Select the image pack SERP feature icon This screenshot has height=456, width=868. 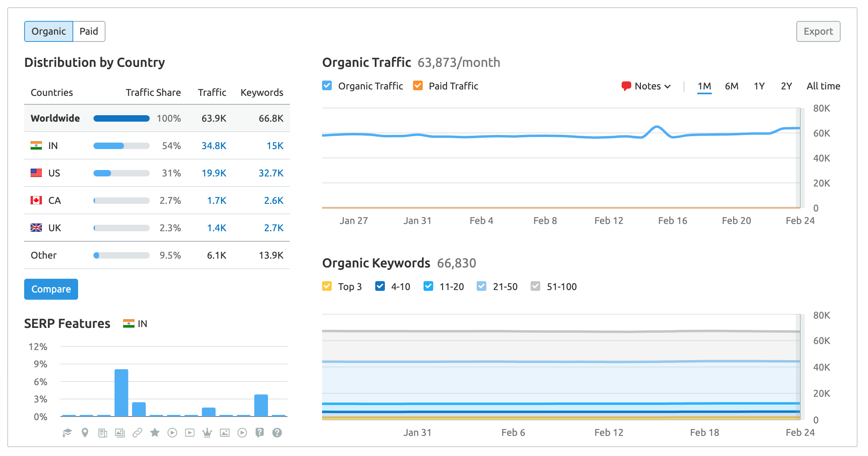pos(120,432)
